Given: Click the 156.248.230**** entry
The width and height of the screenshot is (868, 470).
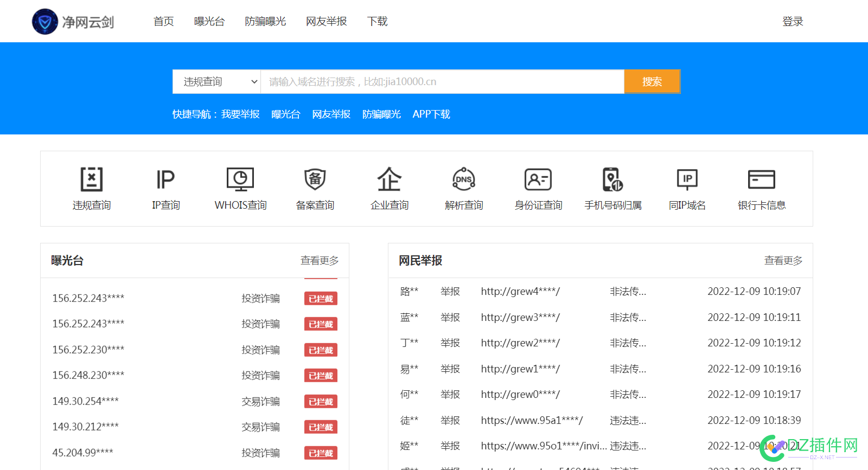Looking at the screenshot, I should pos(88,375).
